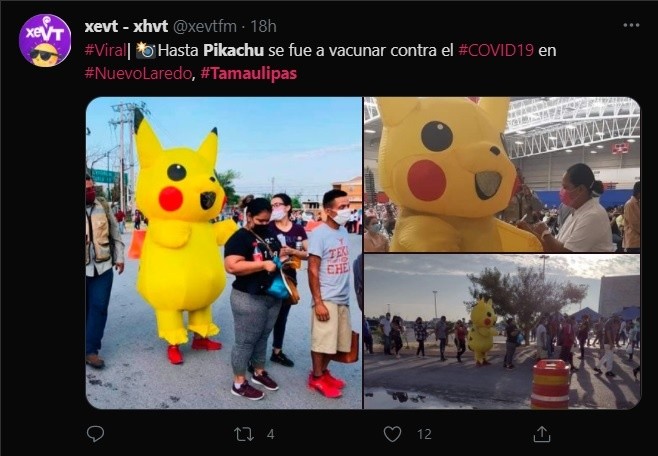Image resolution: width=658 pixels, height=456 pixels.
Task: View the distant Pikachu crowd photo
Action: click(x=502, y=331)
